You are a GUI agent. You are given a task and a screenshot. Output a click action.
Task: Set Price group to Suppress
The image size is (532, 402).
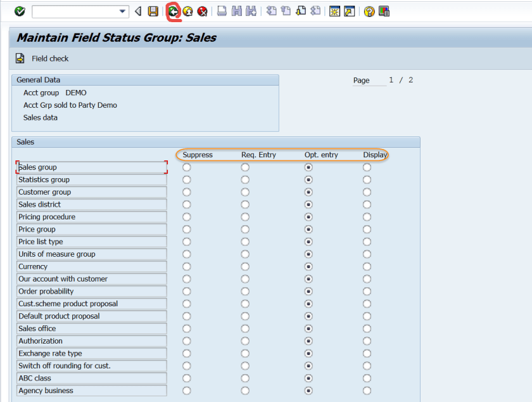coord(187,230)
